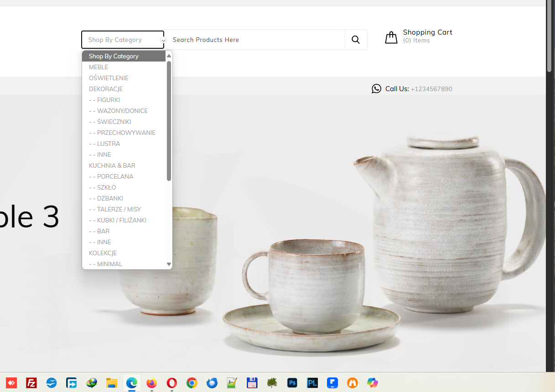The height and width of the screenshot is (392, 555).
Task: Switch to Microsoft Edge in taskbar
Action: [132, 382]
